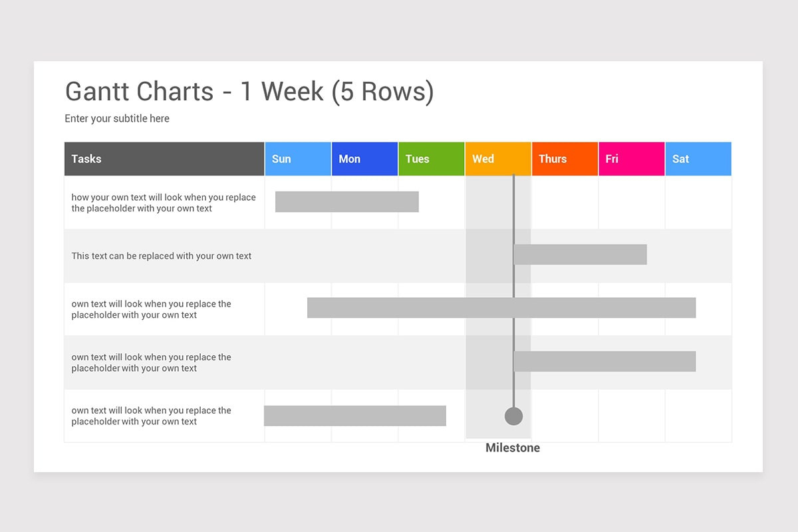This screenshot has width=798, height=532.
Task: Click the dark Tasks header cell
Action: [164, 159]
